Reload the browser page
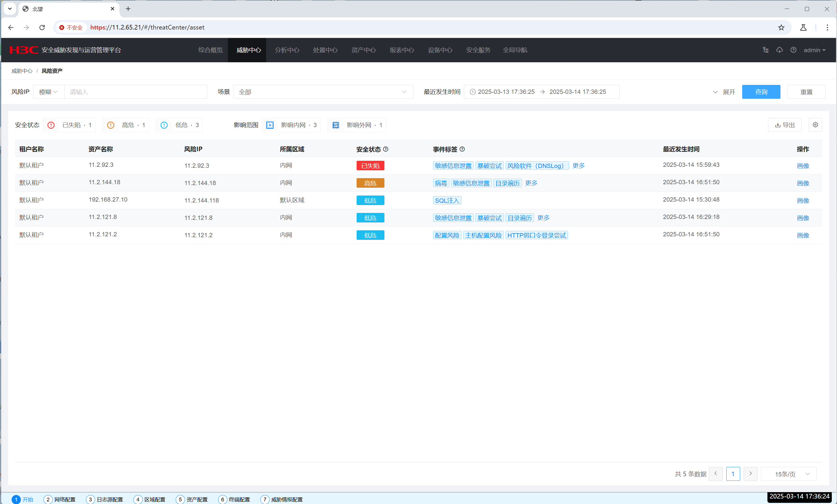Image resolution: width=837 pixels, height=504 pixels. point(42,28)
